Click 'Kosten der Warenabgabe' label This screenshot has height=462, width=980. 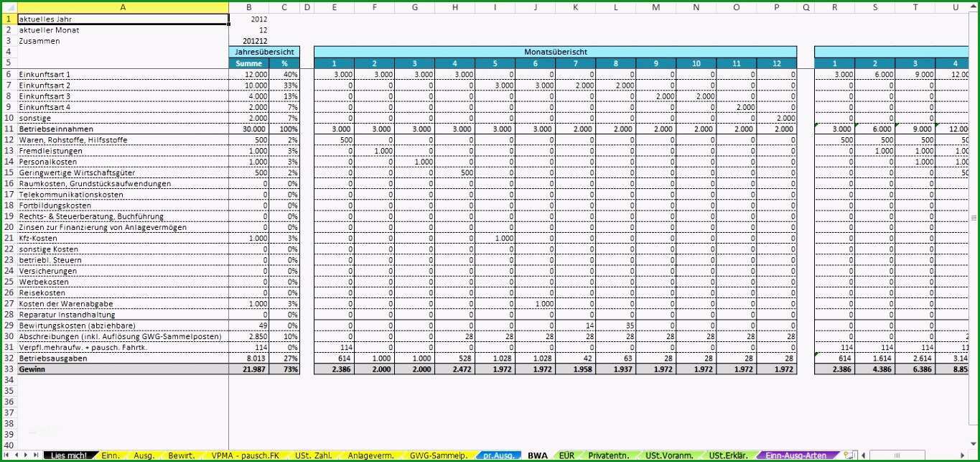(x=123, y=303)
